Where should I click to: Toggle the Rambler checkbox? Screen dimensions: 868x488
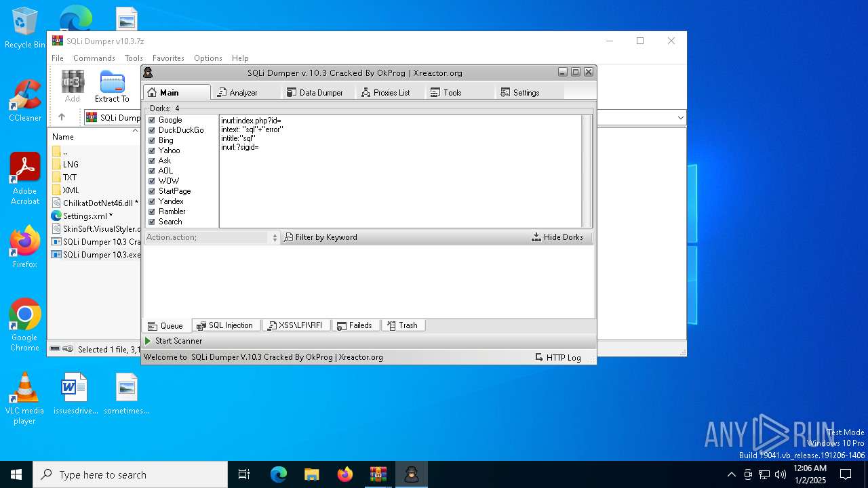click(x=152, y=211)
